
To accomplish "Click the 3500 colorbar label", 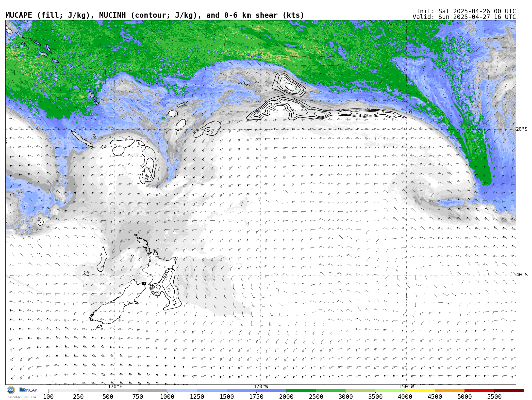I will [x=375, y=397].
